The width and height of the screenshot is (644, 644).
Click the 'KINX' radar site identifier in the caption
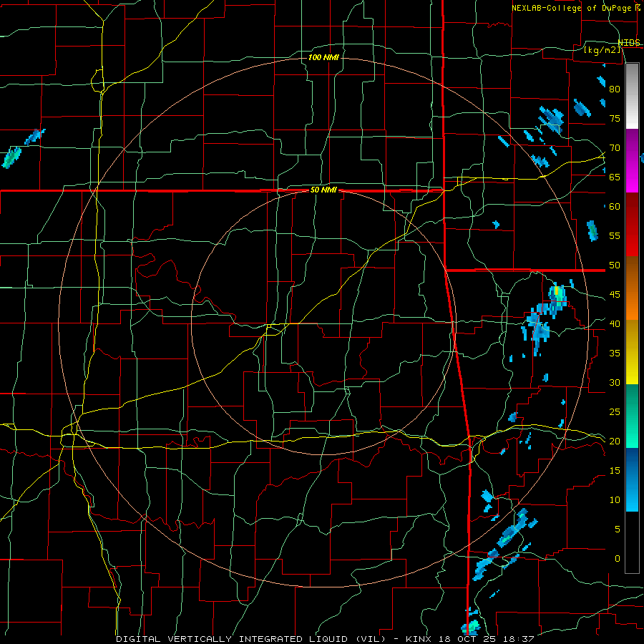pos(418,639)
